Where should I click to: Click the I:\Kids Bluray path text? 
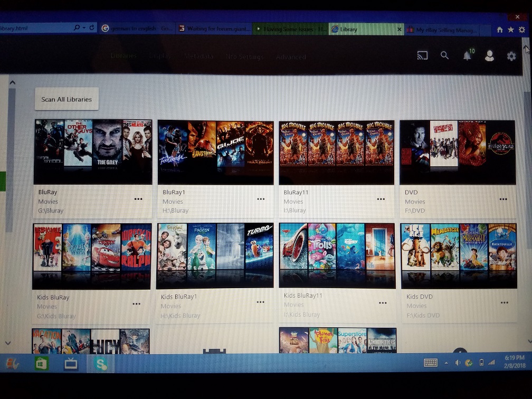(x=302, y=315)
